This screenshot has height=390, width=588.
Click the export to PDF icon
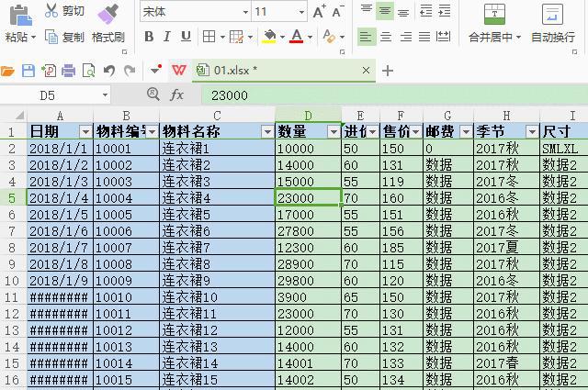pyautogui.click(x=49, y=71)
